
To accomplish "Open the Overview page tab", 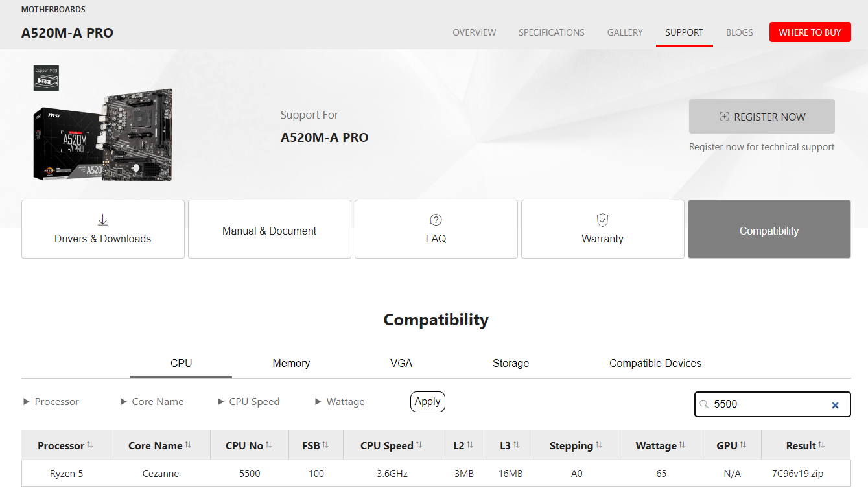I will tap(475, 32).
